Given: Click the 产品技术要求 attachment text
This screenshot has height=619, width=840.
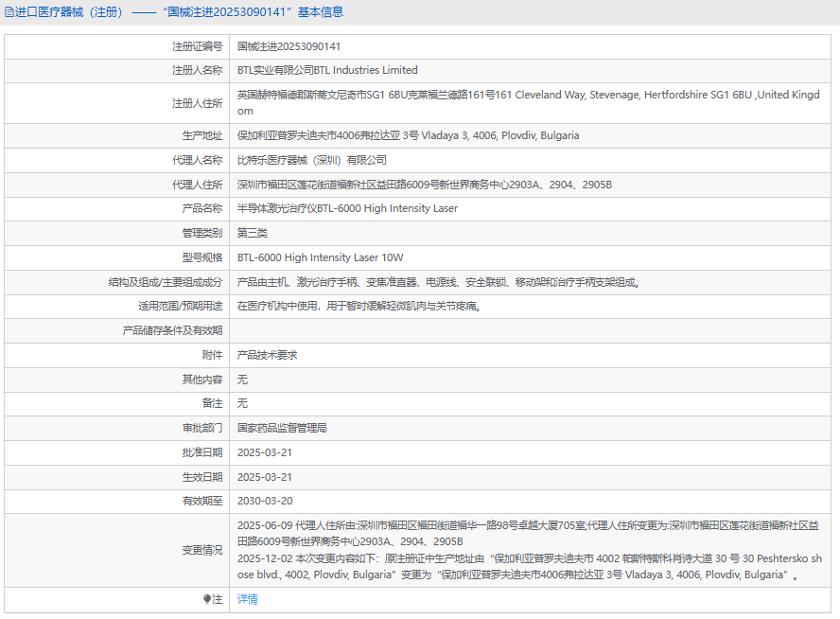Looking at the screenshot, I should point(267,355).
